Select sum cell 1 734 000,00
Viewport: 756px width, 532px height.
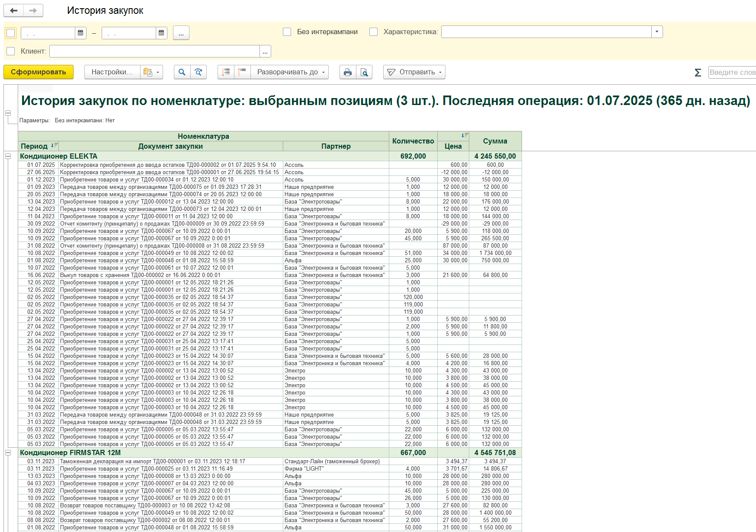495,253
